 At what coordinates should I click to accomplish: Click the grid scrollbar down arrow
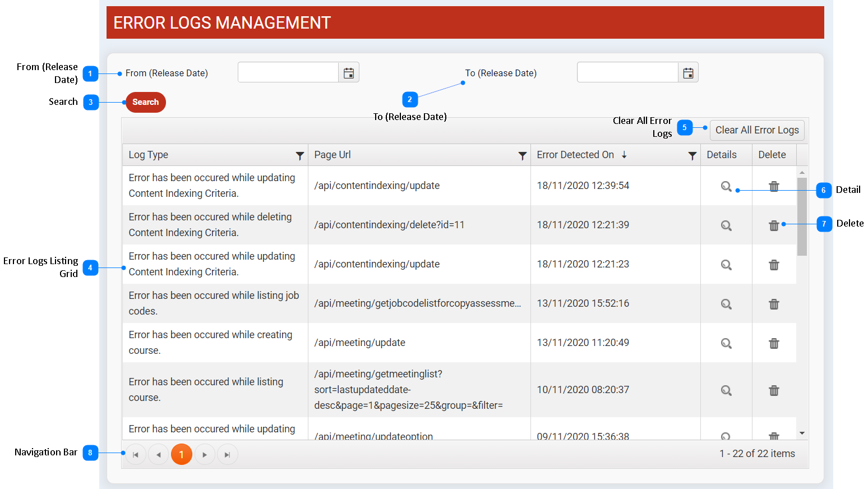tap(802, 433)
